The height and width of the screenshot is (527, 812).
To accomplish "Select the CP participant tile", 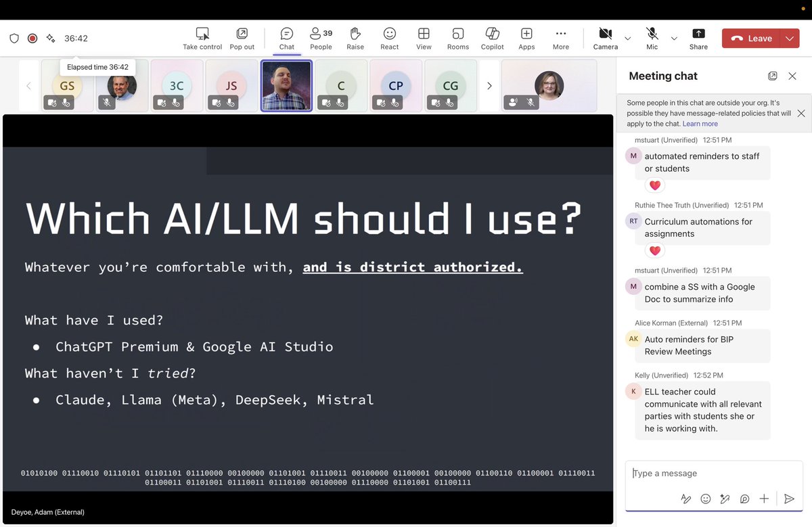I will pyautogui.click(x=396, y=85).
